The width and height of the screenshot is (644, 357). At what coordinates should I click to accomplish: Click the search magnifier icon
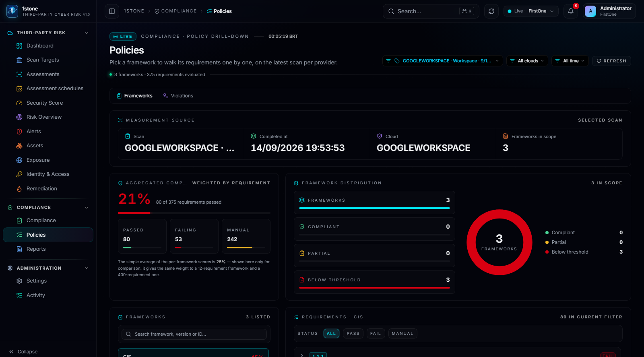[x=391, y=11]
